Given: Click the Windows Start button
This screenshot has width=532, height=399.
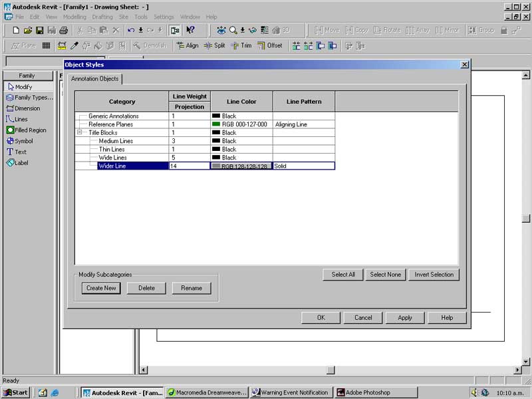Looking at the screenshot, I should pos(15,392).
